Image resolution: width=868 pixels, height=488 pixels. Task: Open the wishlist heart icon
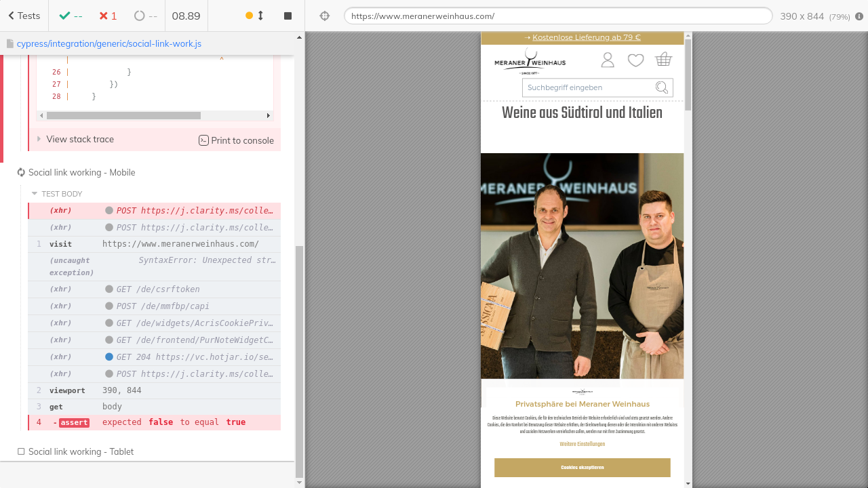point(635,60)
